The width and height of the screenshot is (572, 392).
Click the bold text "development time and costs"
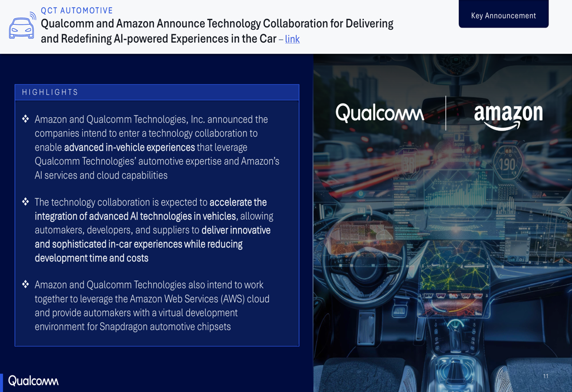(92, 258)
